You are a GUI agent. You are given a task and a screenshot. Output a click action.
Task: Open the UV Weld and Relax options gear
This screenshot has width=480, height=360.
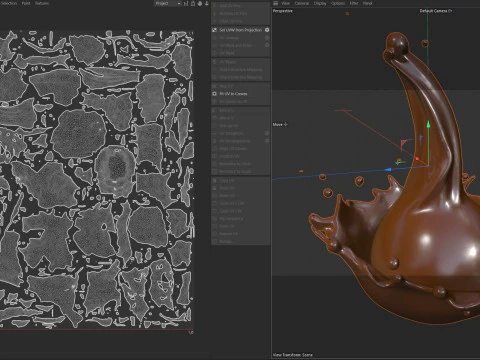click(267, 45)
